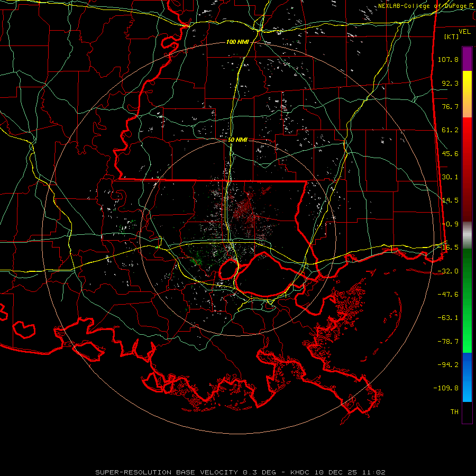Click the 'TH' threshold label in legend
Image resolution: width=476 pixels, height=476 pixels.
[454, 412]
